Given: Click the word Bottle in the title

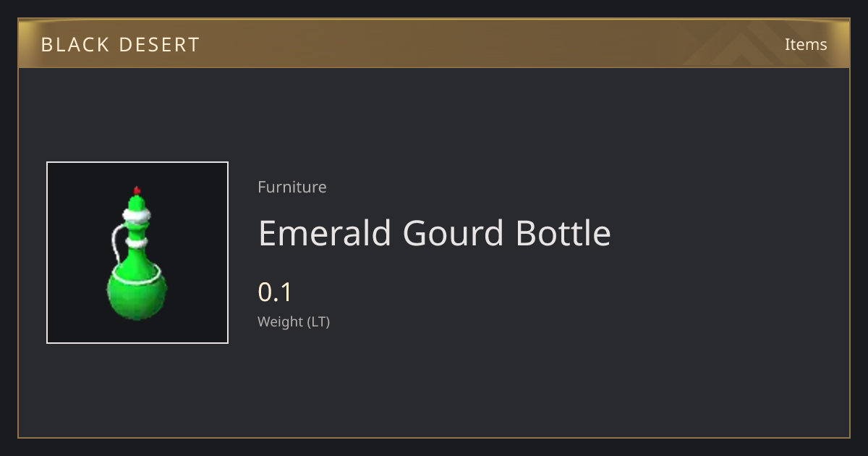Looking at the screenshot, I should pos(563,233).
